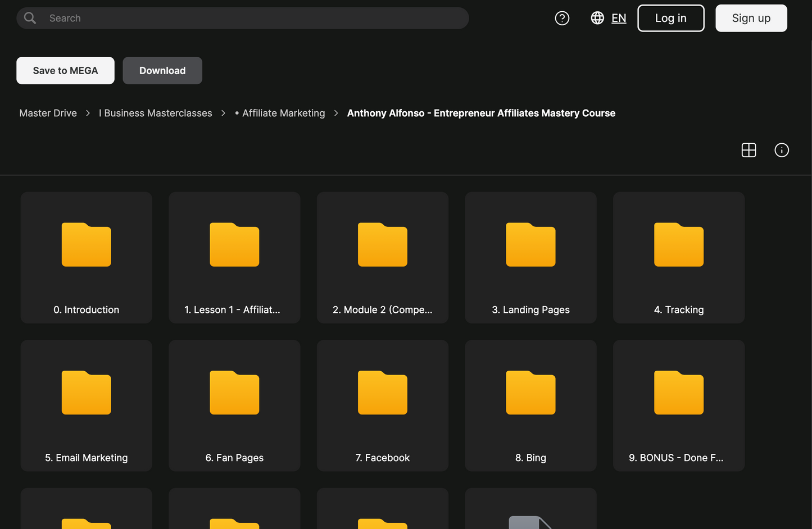Switch view with the grid layout icon

point(749,150)
